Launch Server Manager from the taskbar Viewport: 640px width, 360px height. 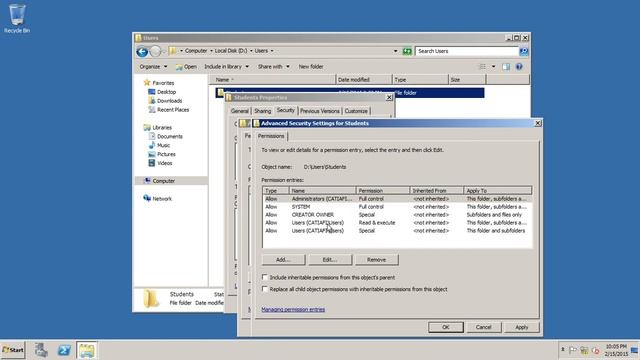[x=41, y=350]
